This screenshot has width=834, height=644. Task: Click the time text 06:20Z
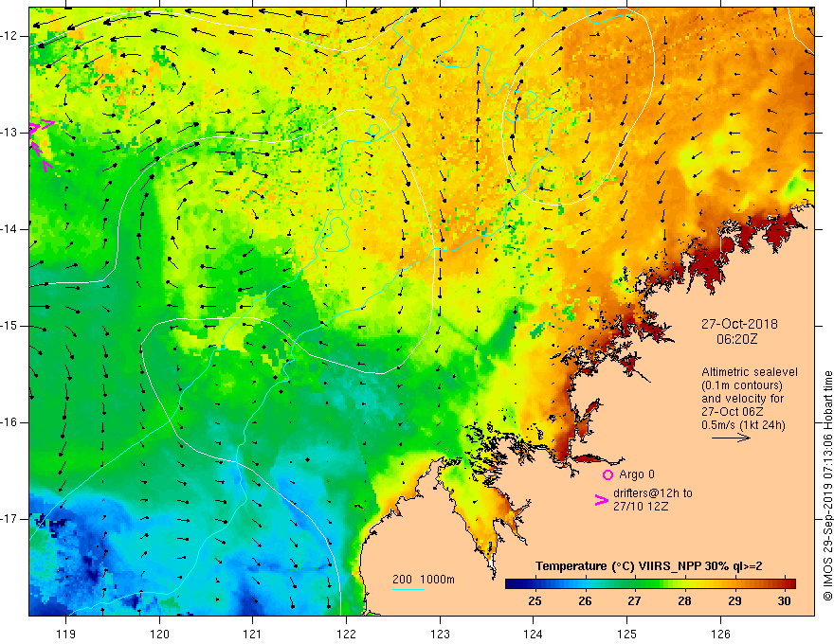coord(736,339)
